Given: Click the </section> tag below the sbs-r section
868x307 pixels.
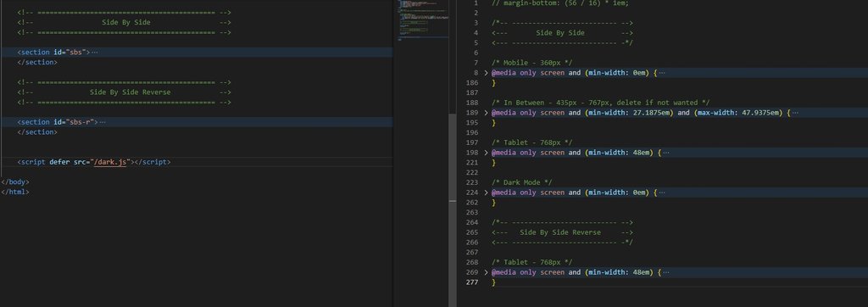Looking at the screenshot, I should click(37, 132).
